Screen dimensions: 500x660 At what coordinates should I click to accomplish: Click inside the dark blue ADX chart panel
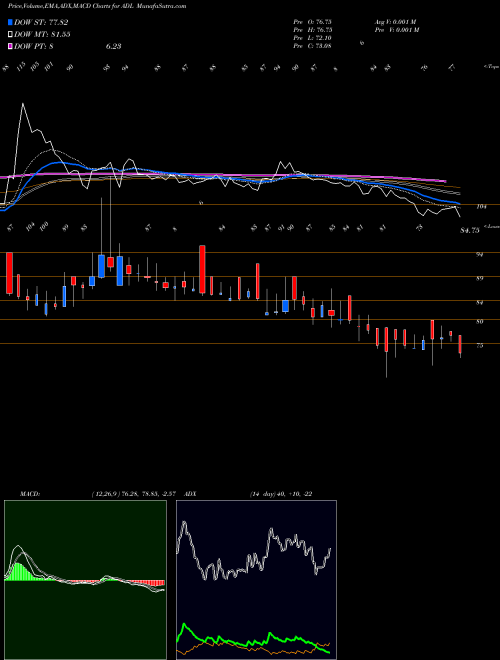(x=256, y=580)
